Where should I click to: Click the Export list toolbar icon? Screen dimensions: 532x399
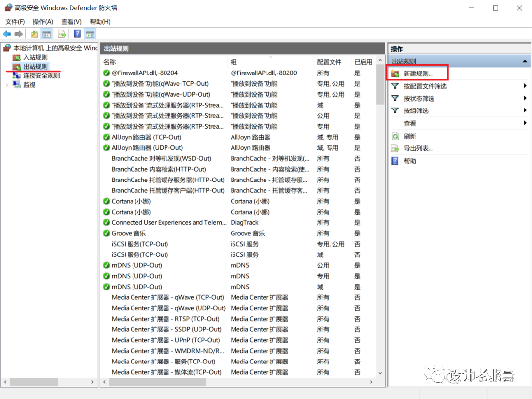point(62,34)
